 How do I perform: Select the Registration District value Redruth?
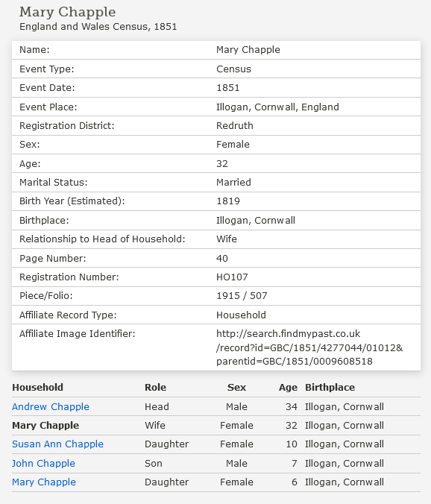tap(235, 126)
